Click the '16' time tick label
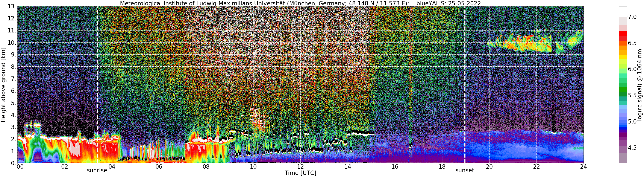 [395, 166]
